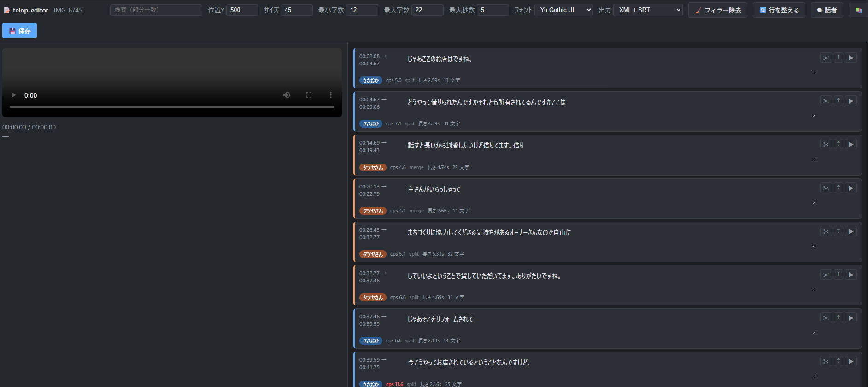Play the していいよということで segment
This screenshot has width=868, height=387.
[x=851, y=275]
